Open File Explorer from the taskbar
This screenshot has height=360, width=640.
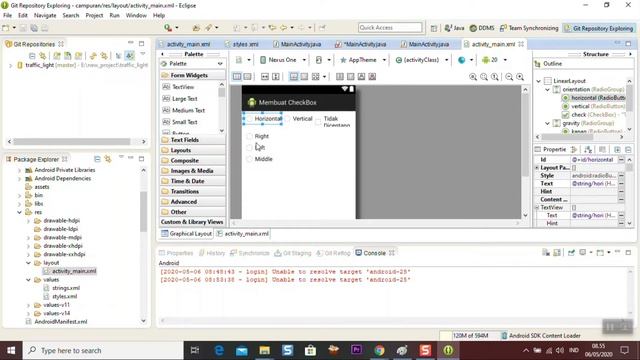(x=264, y=350)
